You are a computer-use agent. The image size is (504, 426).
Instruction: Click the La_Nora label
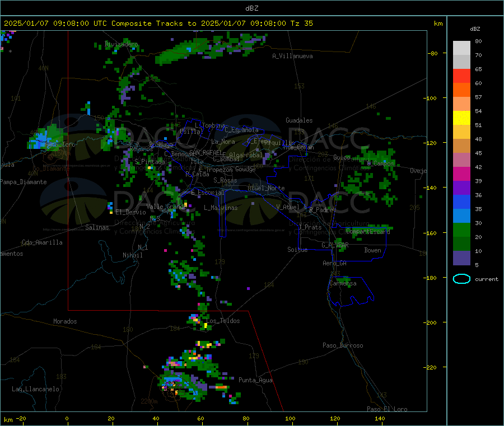[223, 142]
